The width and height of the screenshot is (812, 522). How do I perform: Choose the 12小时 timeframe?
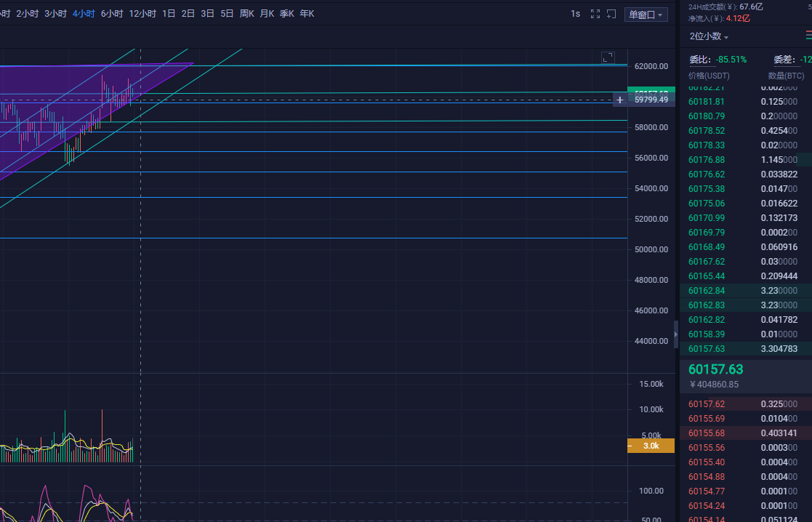(x=142, y=14)
